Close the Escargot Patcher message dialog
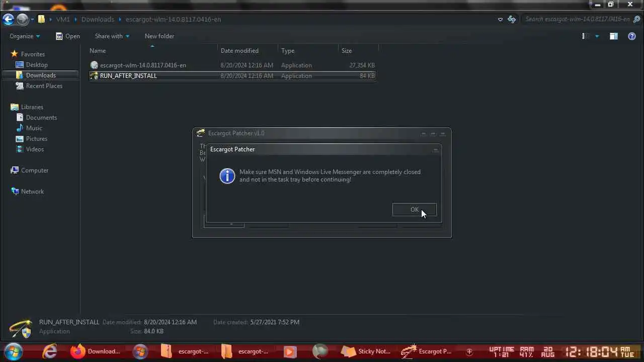The width and height of the screenshot is (644, 362). coord(436,149)
